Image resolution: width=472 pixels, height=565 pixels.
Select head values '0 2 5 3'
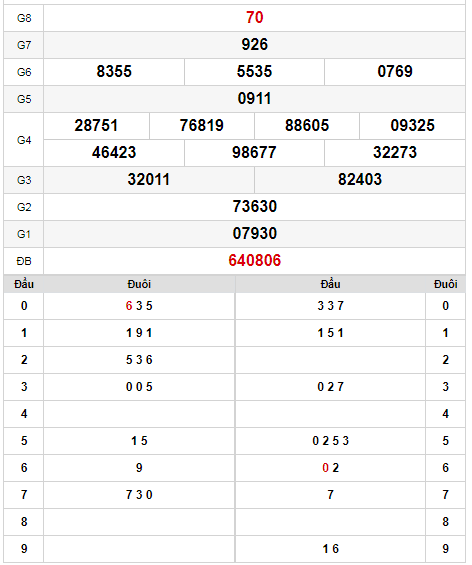click(330, 441)
